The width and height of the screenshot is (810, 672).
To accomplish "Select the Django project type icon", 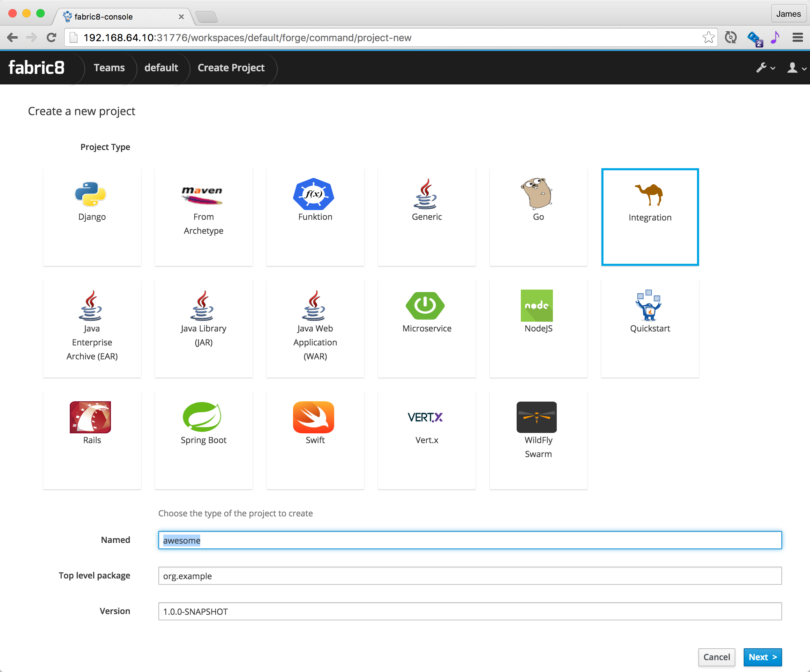I will (91, 194).
